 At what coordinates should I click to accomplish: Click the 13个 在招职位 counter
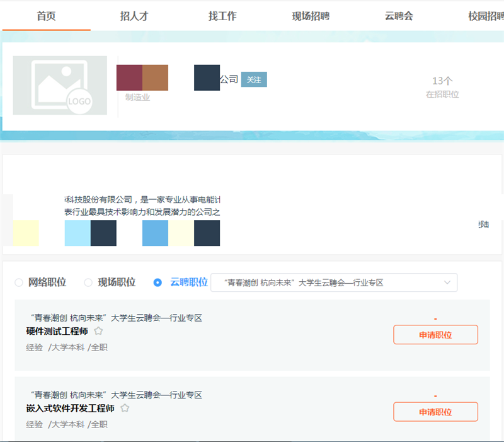tap(442, 87)
